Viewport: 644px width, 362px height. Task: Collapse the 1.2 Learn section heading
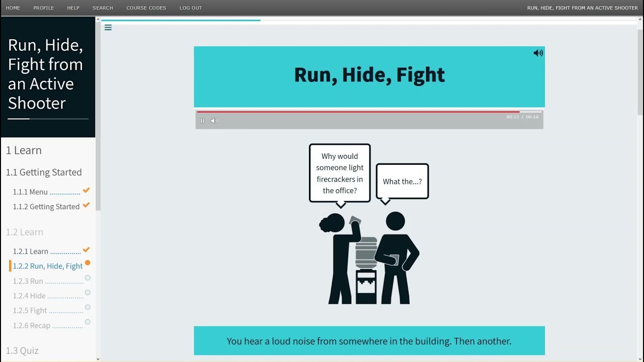click(25, 232)
